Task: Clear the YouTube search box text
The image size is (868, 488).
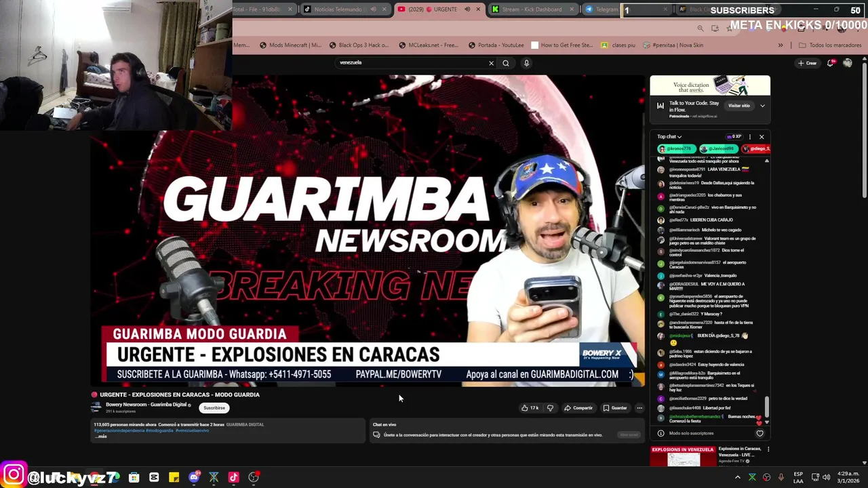Action: 491,63
